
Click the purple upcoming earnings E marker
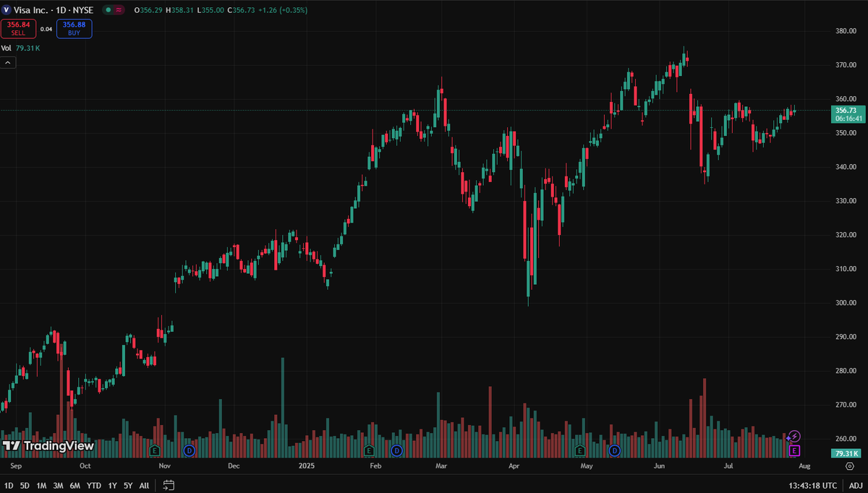point(794,450)
